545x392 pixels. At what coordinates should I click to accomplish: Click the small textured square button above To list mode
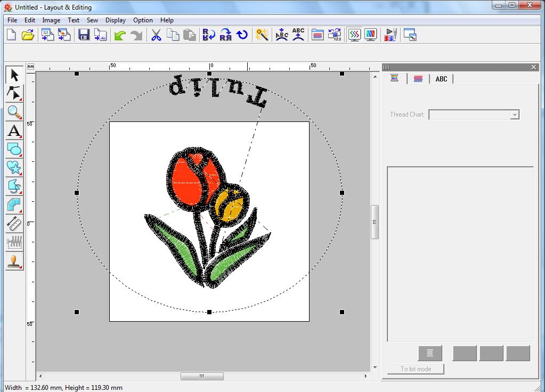click(x=430, y=353)
